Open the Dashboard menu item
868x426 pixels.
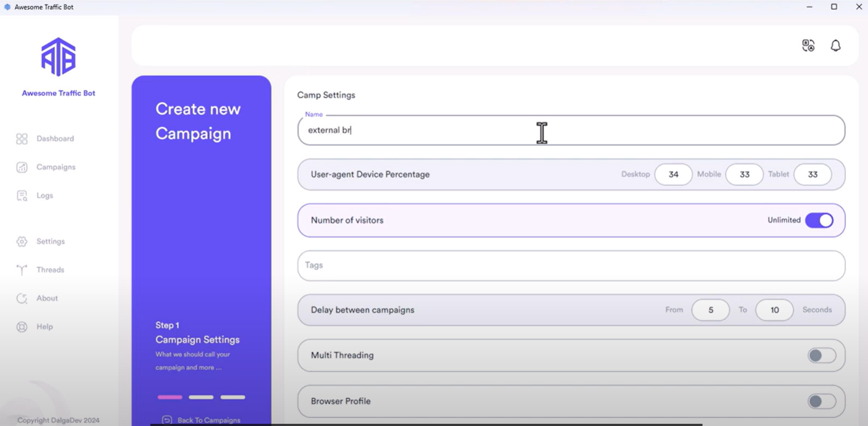click(x=55, y=139)
